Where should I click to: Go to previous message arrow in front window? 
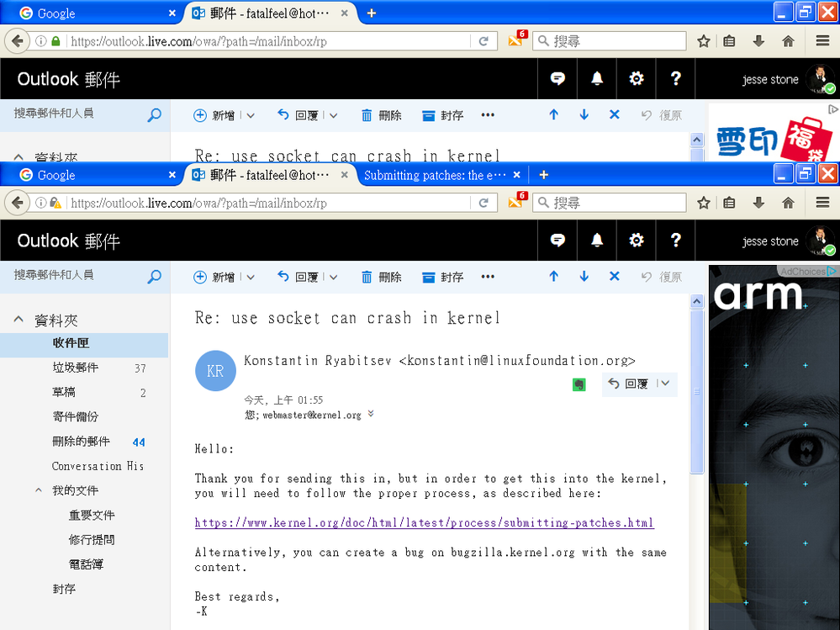(x=553, y=277)
